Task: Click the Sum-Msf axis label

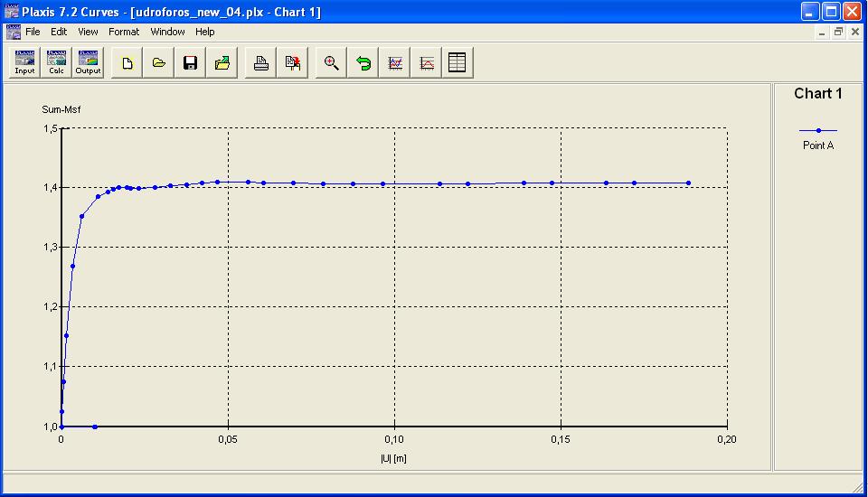Action: 61,109
